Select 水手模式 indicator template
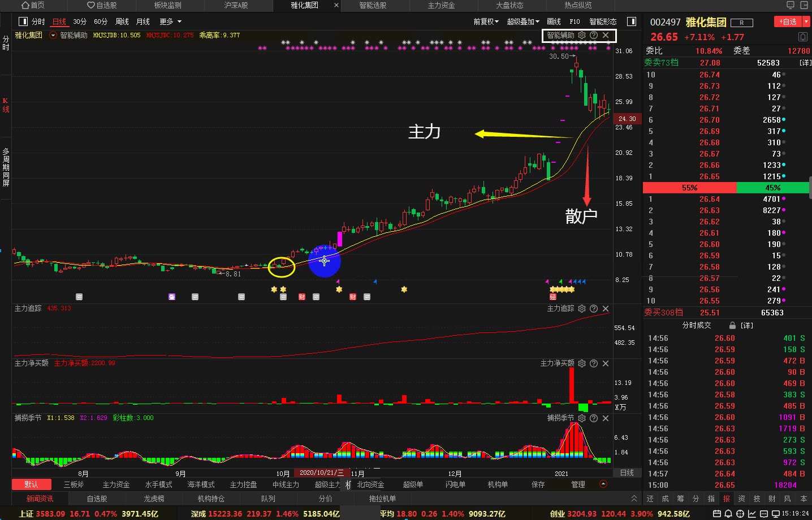 point(158,484)
